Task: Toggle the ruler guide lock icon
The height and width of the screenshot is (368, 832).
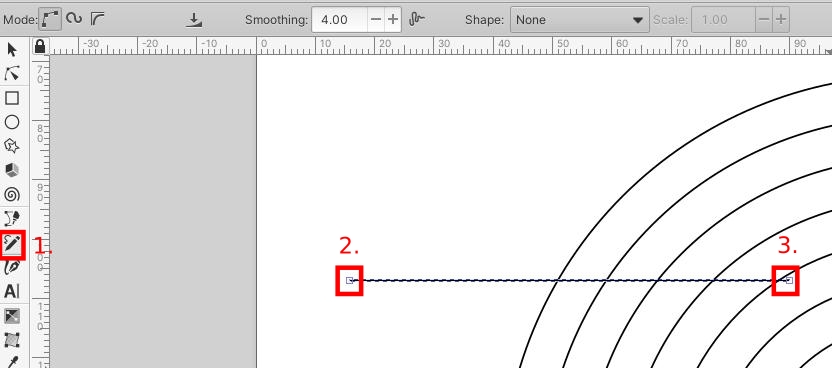Action: pyautogui.click(x=39, y=47)
